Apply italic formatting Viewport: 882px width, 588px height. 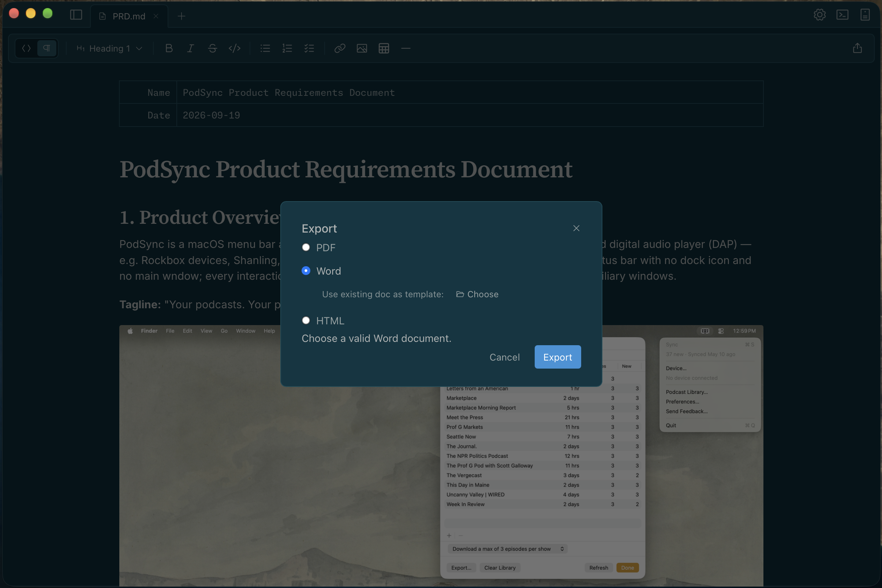[191, 48]
